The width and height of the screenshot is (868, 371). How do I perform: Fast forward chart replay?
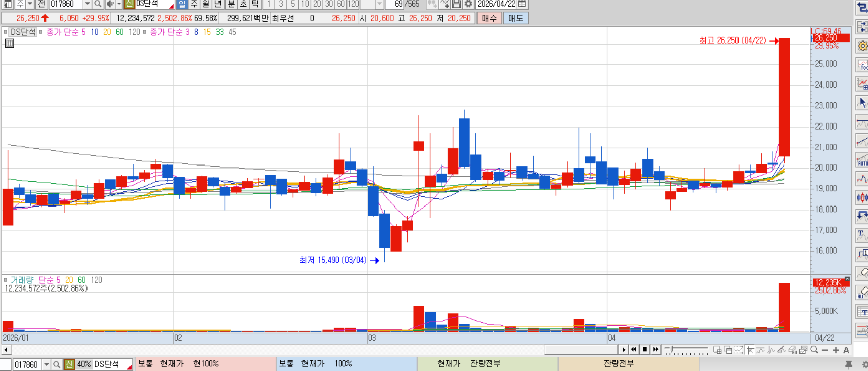point(656,349)
